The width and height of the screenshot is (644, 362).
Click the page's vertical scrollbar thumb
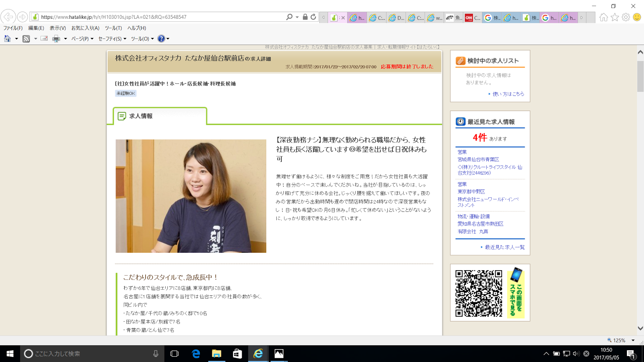pyautogui.click(x=640, y=76)
